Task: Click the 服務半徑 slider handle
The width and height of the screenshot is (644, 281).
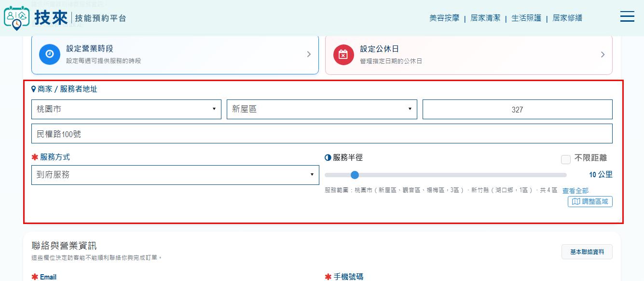Action: (x=355, y=175)
